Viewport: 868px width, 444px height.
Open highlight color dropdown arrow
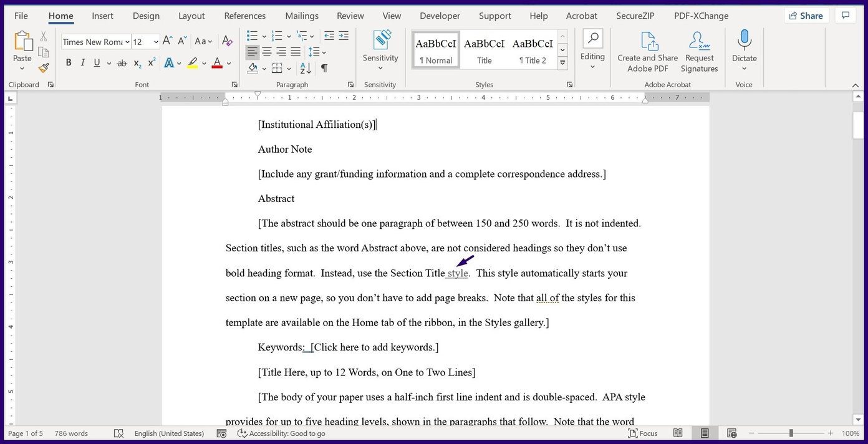204,63
